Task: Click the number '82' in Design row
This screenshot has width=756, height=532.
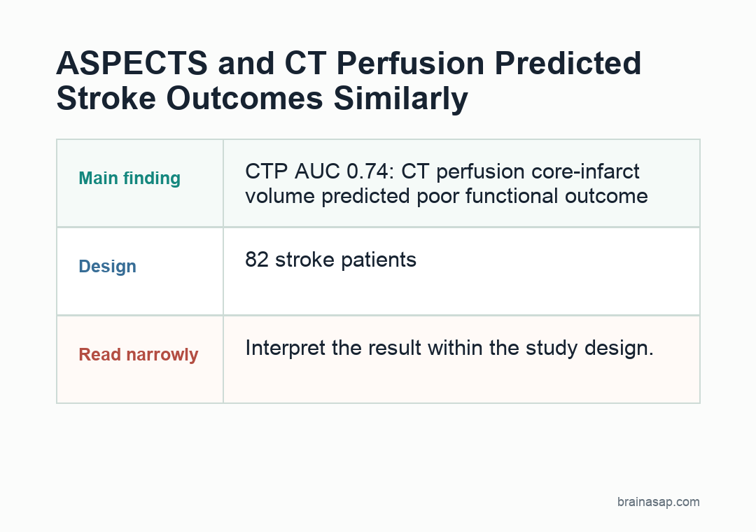Action: pos(256,260)
